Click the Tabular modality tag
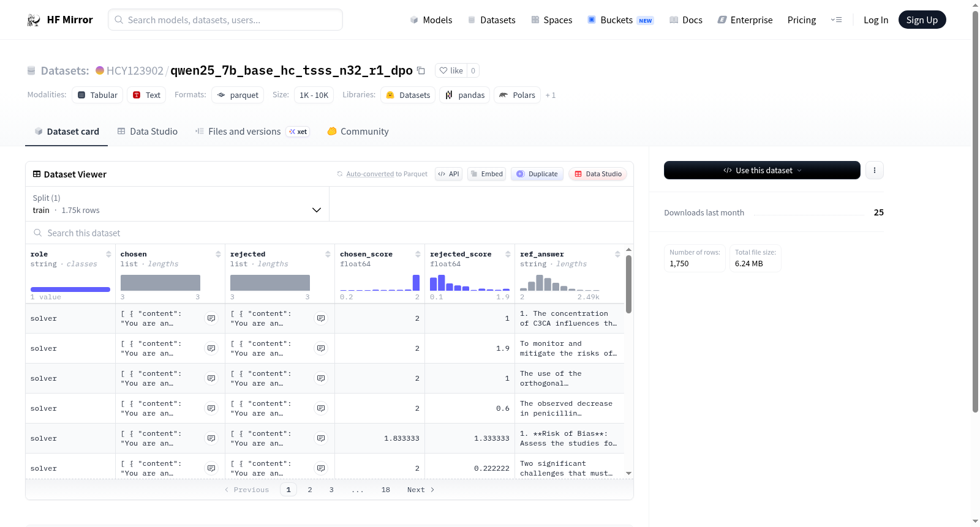Image resolution: width=980 pixels, height=527 pixels. pyautogui.click(x=97, y=95)
